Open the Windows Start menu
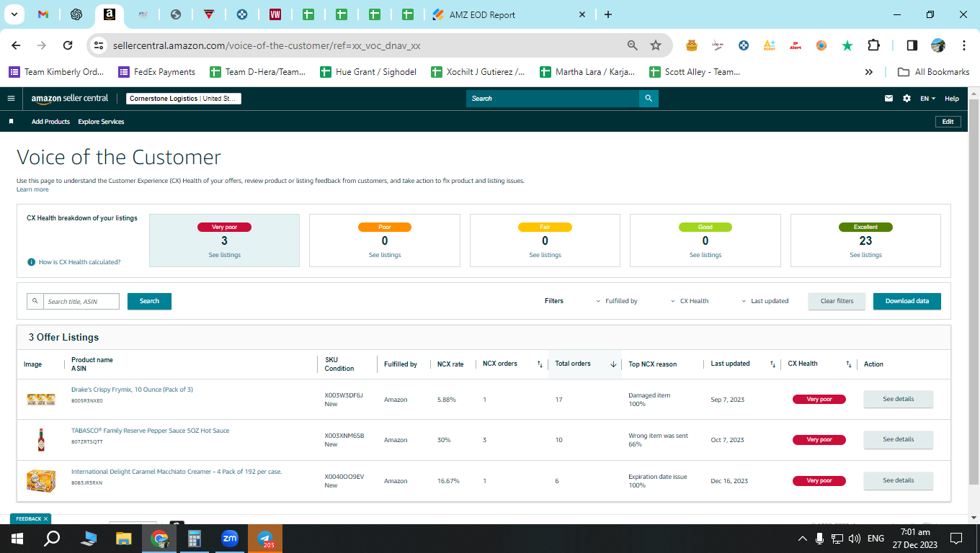 click(x=17, y=539)
